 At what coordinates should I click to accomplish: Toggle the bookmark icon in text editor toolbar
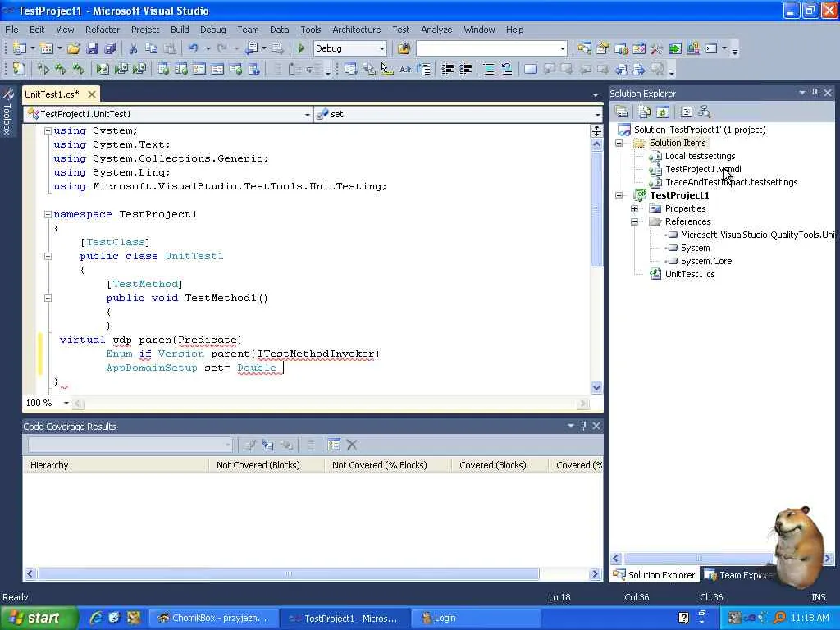coord(531,69)
